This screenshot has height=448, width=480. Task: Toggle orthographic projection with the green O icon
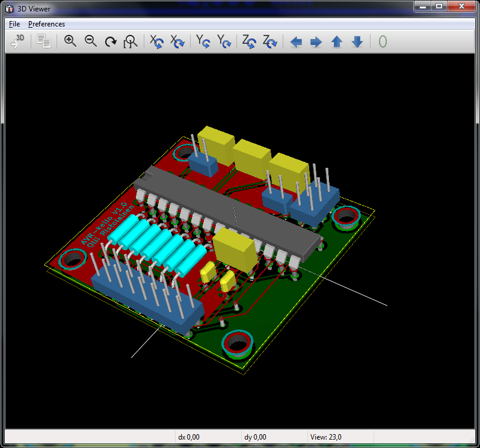click(x=382, y=42)
